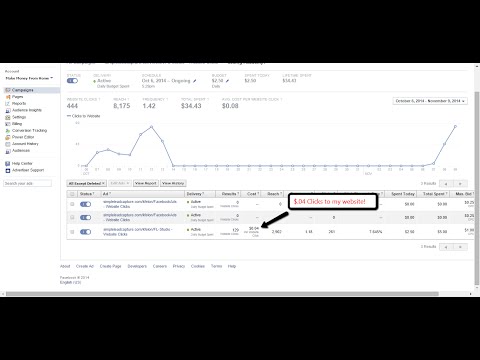Open the Help Center sidebar icon
Viewport: 480px width, 360px height.
click(x=8, y=164)
